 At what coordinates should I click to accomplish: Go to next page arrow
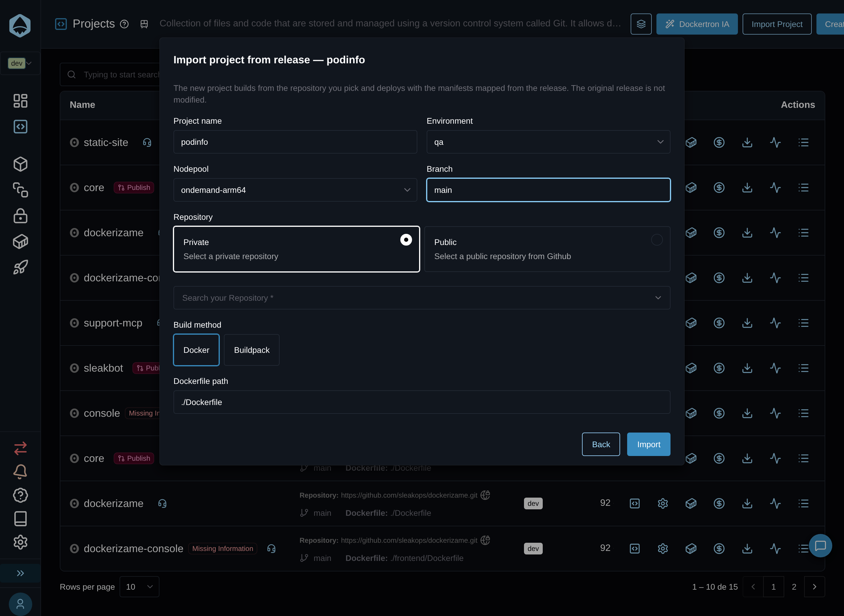click(x=814, y=586)
